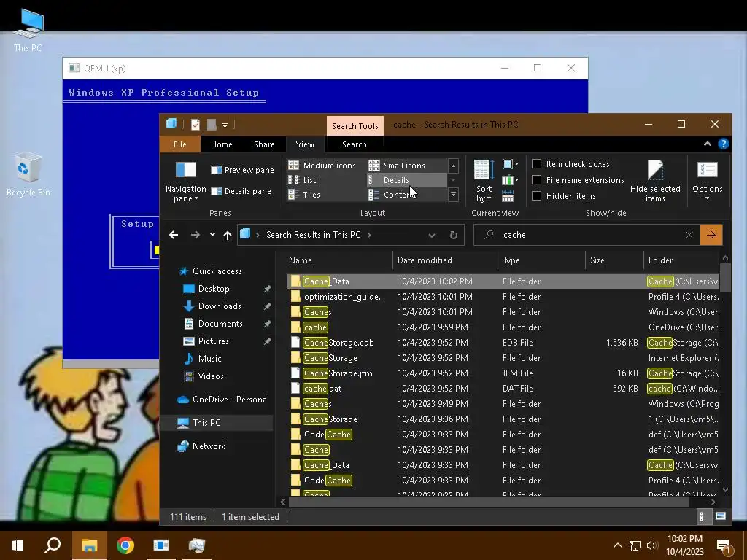Screen dimensions: 747x560
Task: Switch layout to Tiles view
Action: tap(304, 195)
